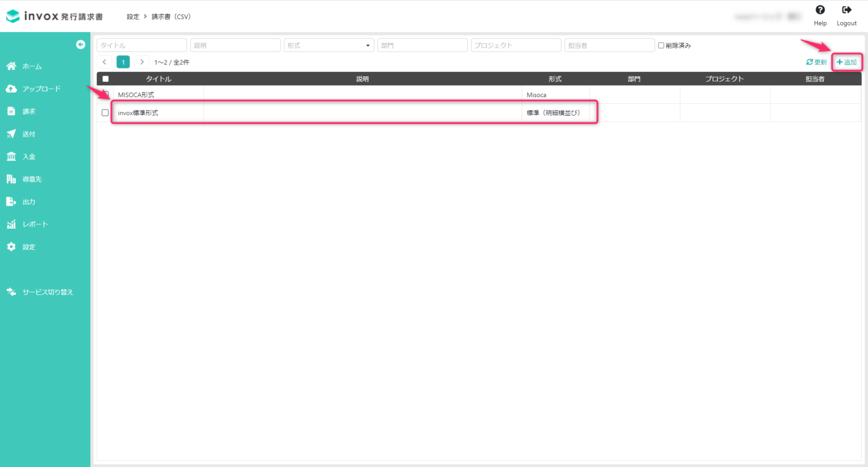Open アップロード cloud icon in sidebar
Viewport: 868px width, 467px height.
pyautogui.click(x=11, y=89)
